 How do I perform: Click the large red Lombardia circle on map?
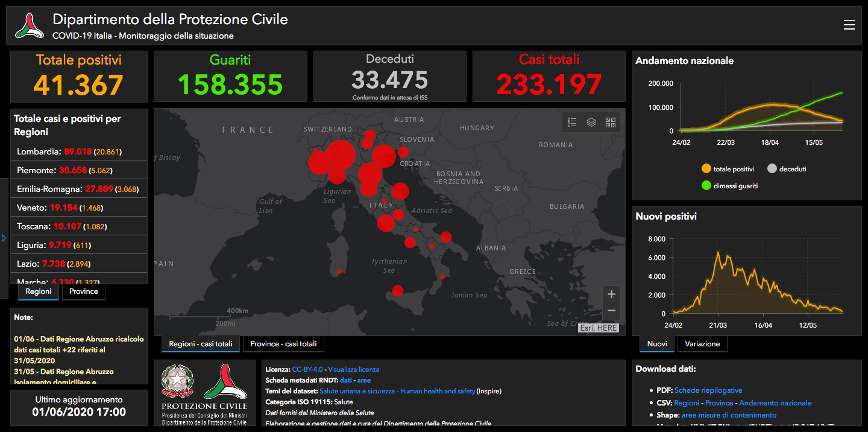pos(341,155)
